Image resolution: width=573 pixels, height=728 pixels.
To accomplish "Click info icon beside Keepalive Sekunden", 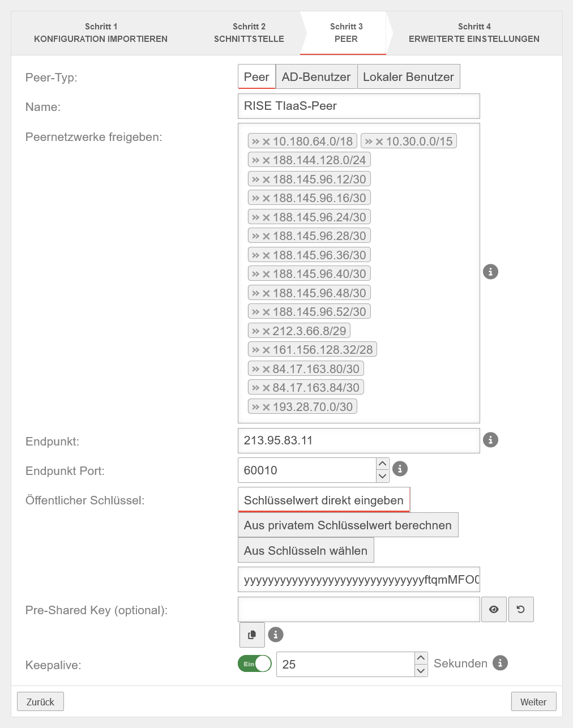I will (x=500, y=663).
